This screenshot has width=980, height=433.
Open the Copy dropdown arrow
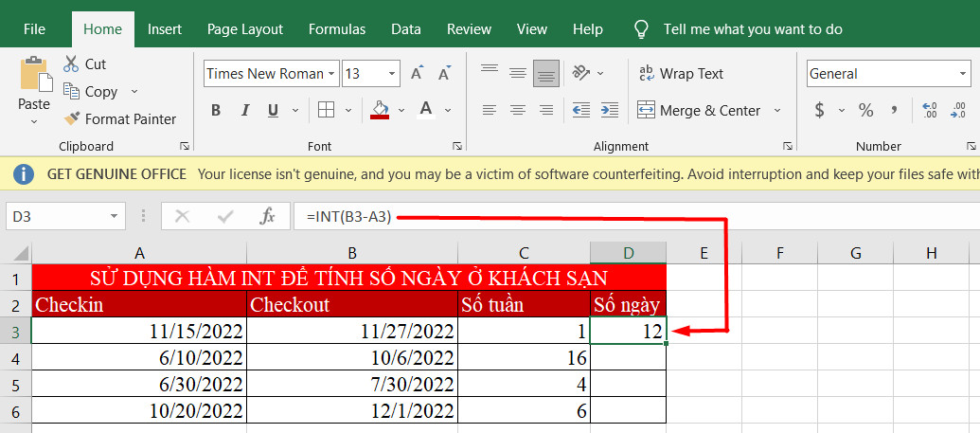tap(134, 92)
